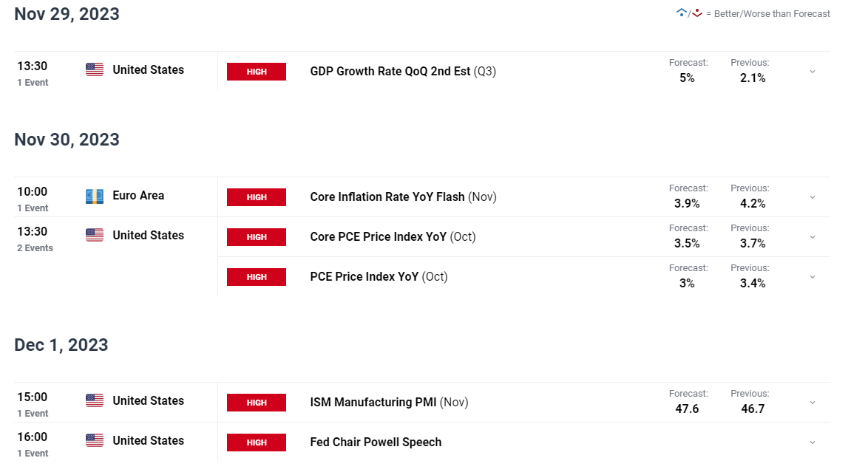
Task: Expand the Fed Chair Powell Speech chevron
Action: [812, 442]
